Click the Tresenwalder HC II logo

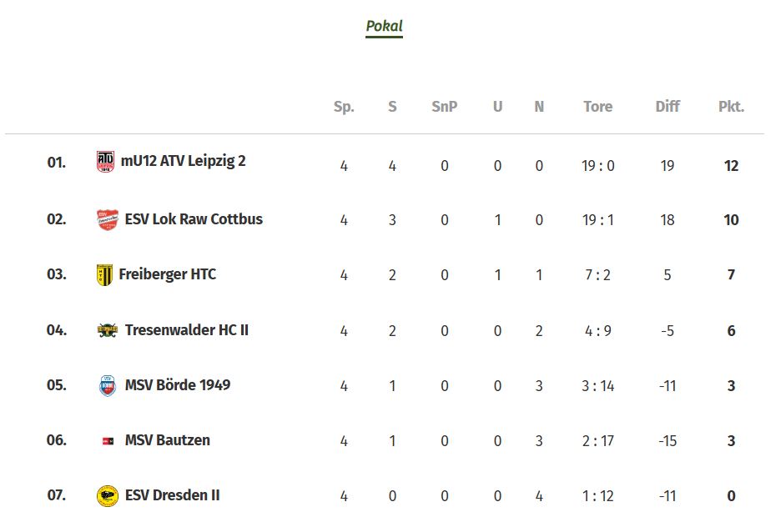coord(107,330)
